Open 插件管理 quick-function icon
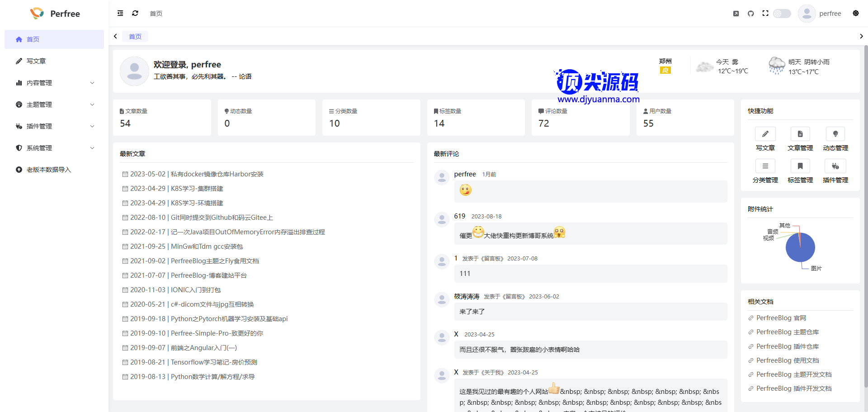868x412 pixels. coord(835,166)
